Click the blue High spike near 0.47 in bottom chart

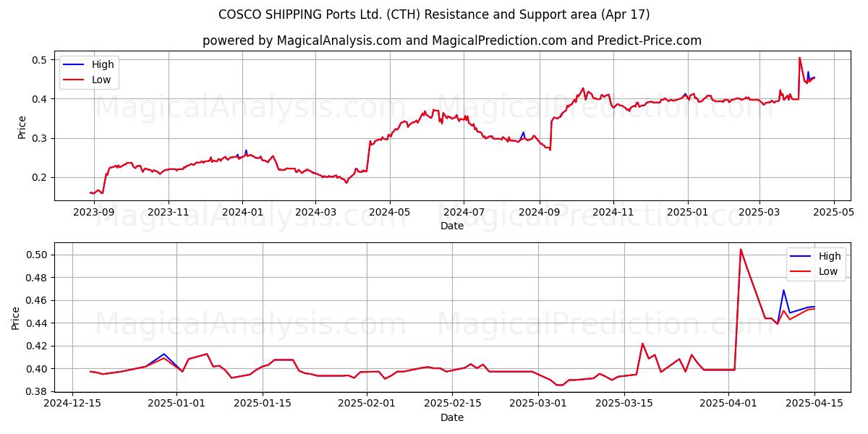point(783,290)
